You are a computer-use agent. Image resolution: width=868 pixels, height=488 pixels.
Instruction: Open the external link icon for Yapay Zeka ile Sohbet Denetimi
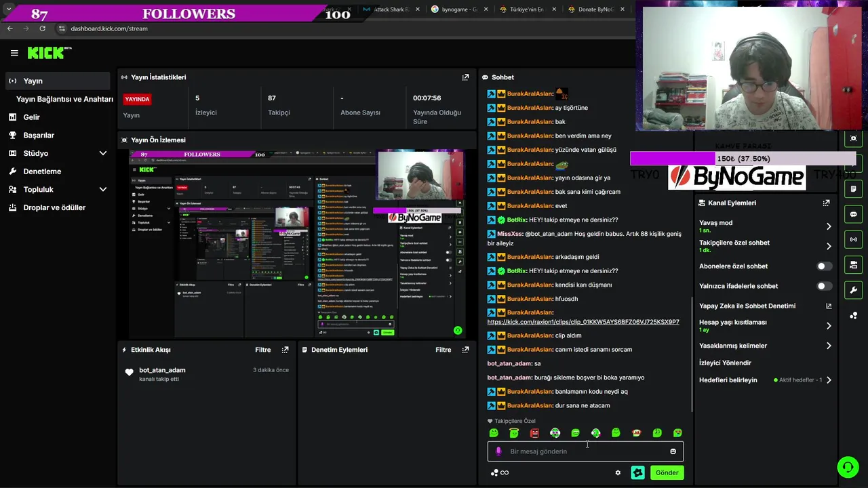(x=829, y=306)
